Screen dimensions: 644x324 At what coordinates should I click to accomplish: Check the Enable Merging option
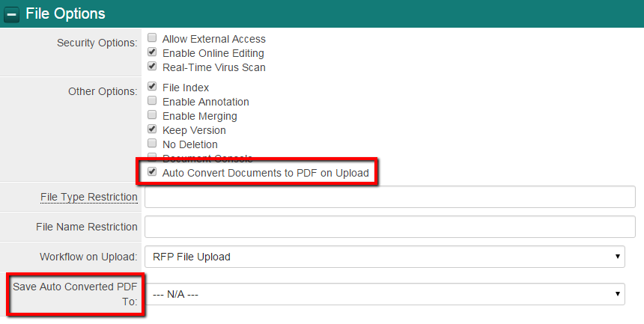pos(153,115)
